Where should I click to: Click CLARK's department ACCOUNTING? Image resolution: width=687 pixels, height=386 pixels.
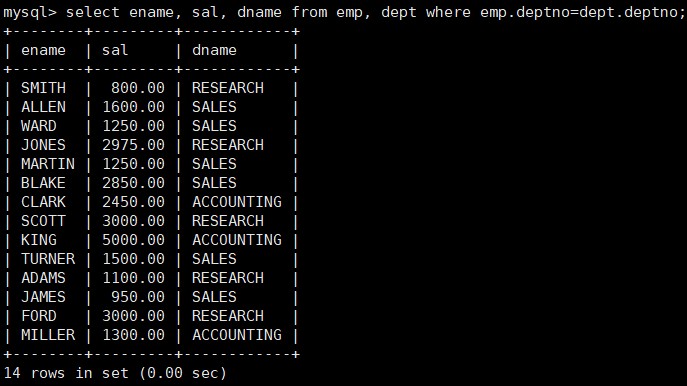coord(237,202)
